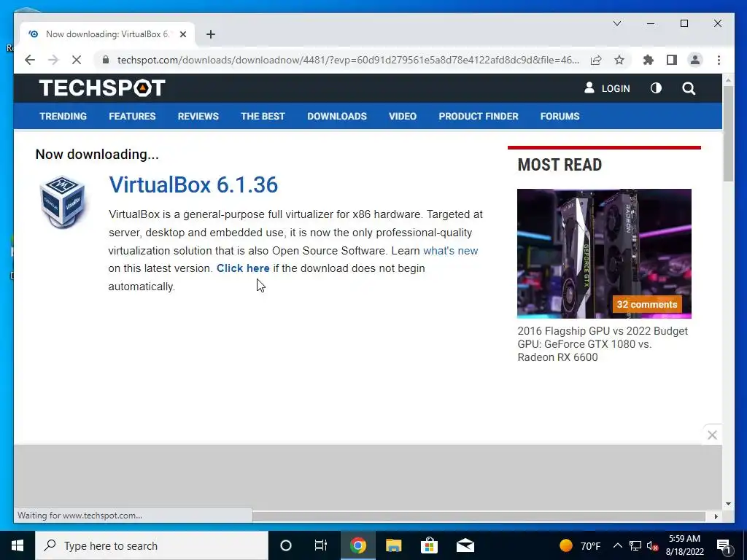
Task: Click the Chrome taskbar icon
Action: pyautogui.click(x=357, y=545)
